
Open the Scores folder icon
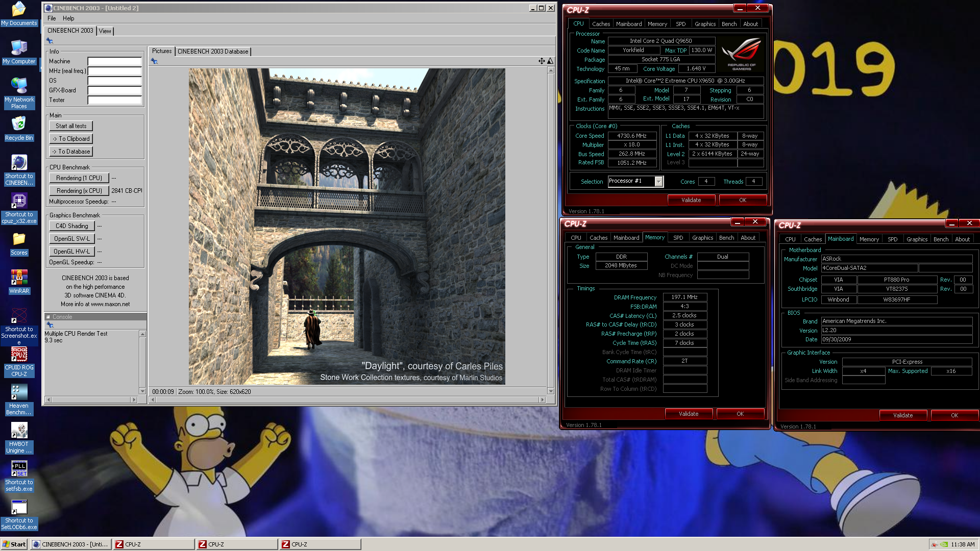click(19, 243)
